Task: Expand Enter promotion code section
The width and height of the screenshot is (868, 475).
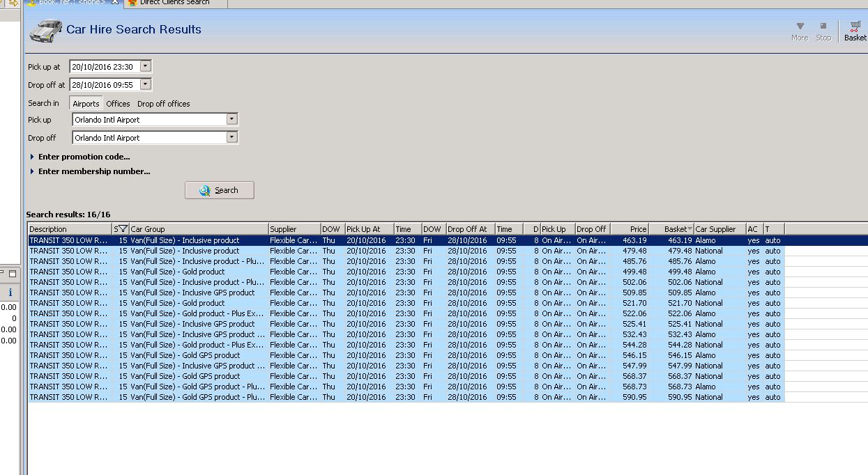Action: coord(80,157)
